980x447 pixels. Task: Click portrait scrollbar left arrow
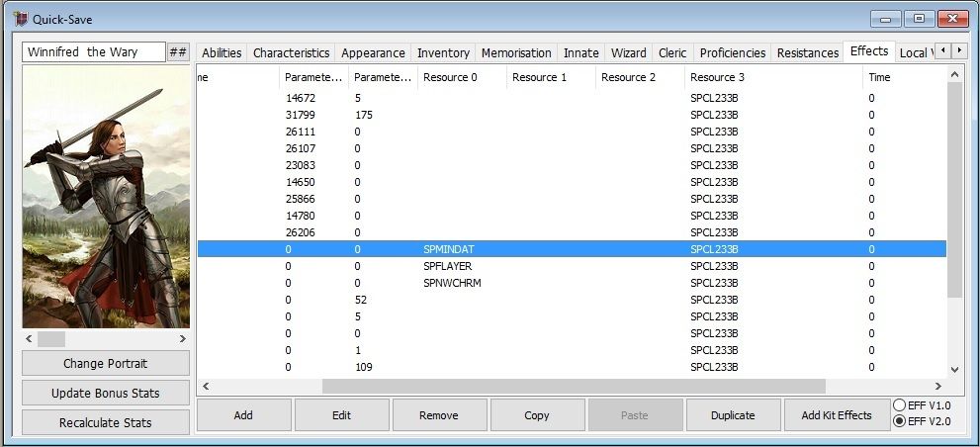pos(31,339)
